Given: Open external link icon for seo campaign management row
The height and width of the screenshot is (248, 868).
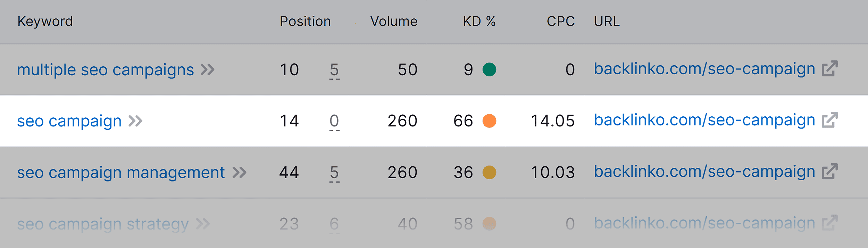Looking at the screenshot, I should click(830, 171).
